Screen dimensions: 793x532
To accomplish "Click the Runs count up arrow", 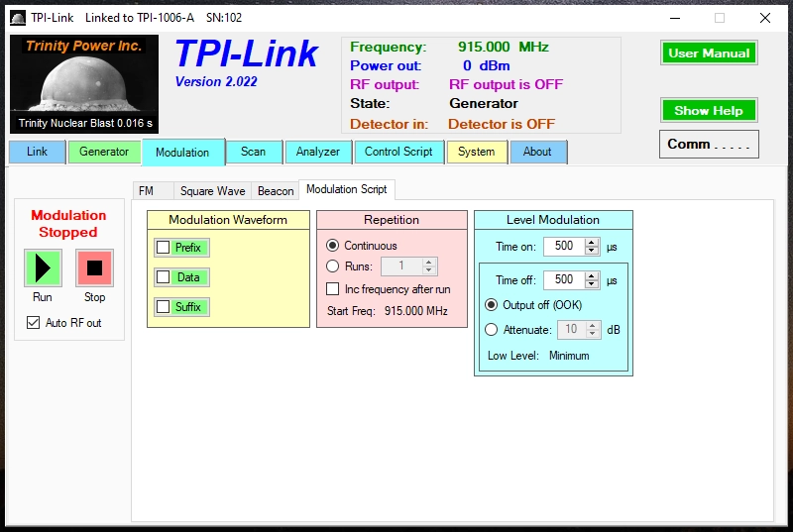I will tap(429, 263).
